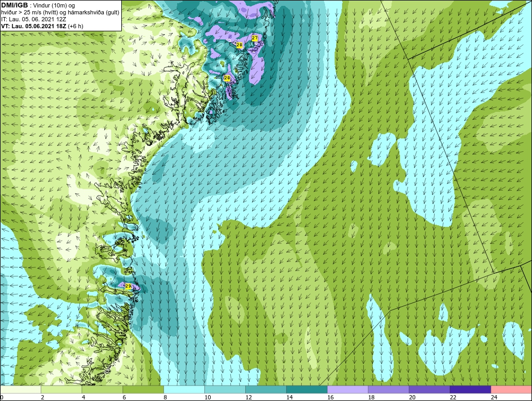Click the scale number 14
Image resolution: width=532 pixels, height=401 pixels.
click(289, 397)
